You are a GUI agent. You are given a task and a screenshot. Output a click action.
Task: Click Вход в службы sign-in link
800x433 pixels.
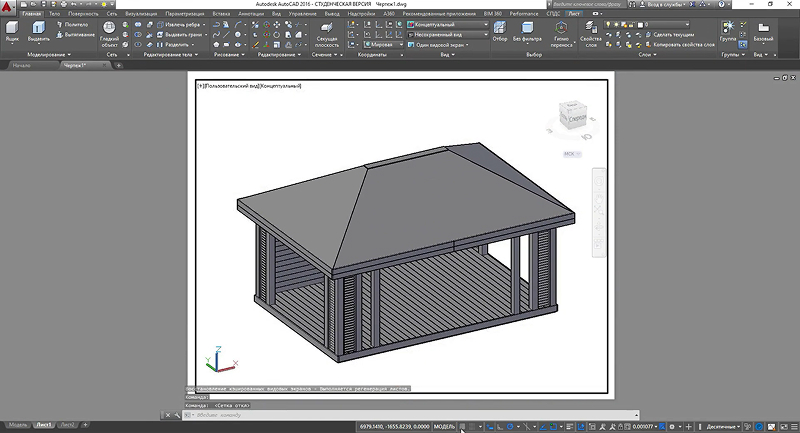pos(663,4)
